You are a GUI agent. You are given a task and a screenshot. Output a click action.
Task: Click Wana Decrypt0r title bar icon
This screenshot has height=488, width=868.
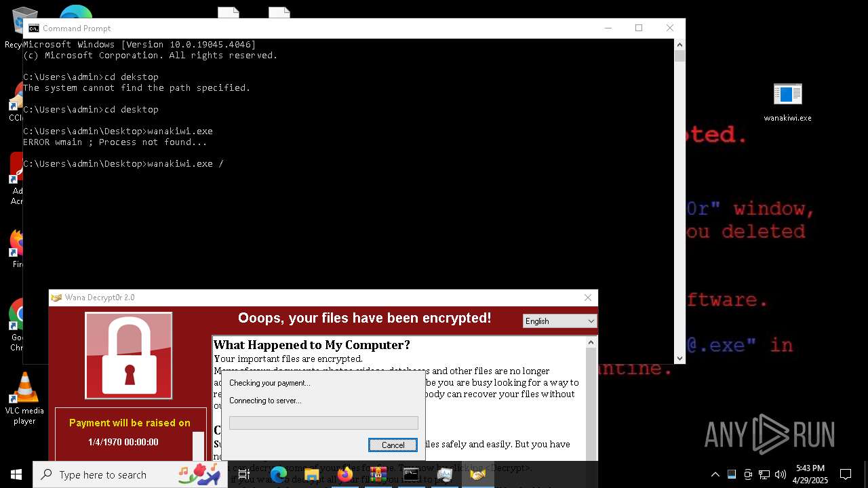[56, 298]
